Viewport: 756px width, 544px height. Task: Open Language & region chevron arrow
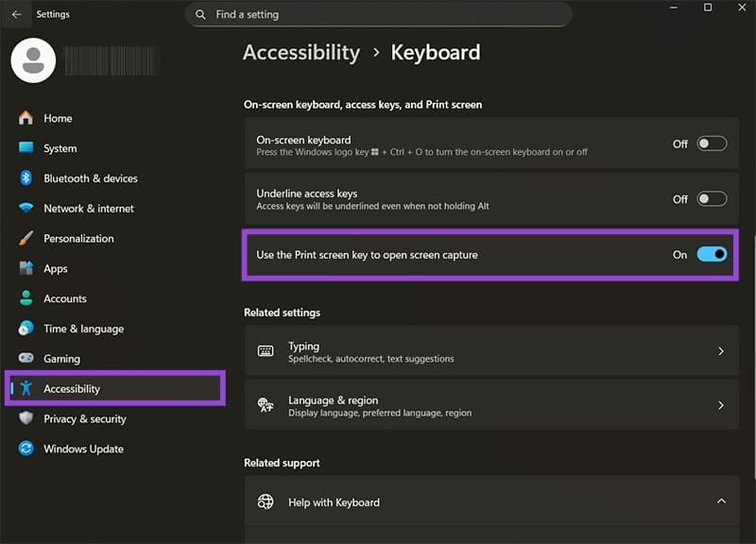pos(721,406)
